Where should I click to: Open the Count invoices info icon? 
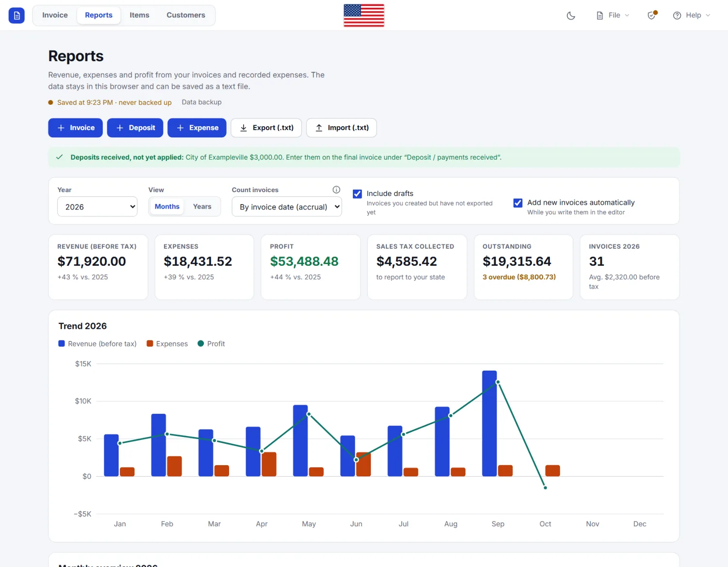coord(336,190)
